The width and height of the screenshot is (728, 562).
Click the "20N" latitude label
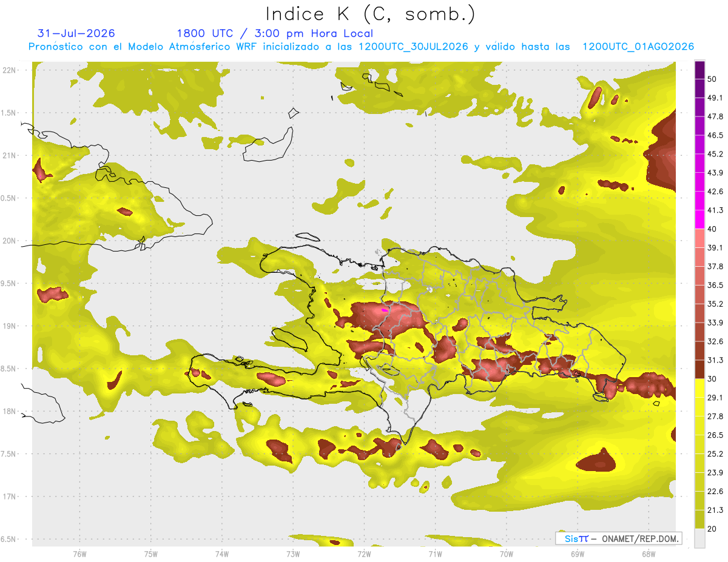tap(9, 241)
